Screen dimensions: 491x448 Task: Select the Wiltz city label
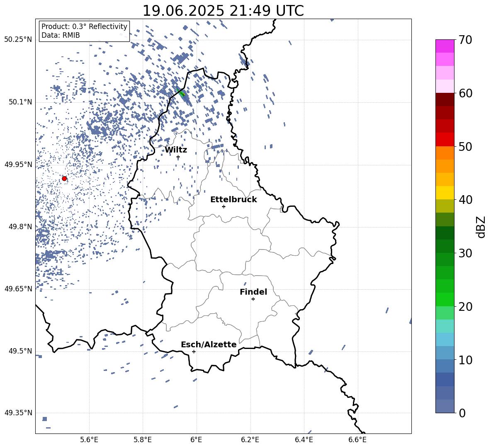(x=176, y=150)
